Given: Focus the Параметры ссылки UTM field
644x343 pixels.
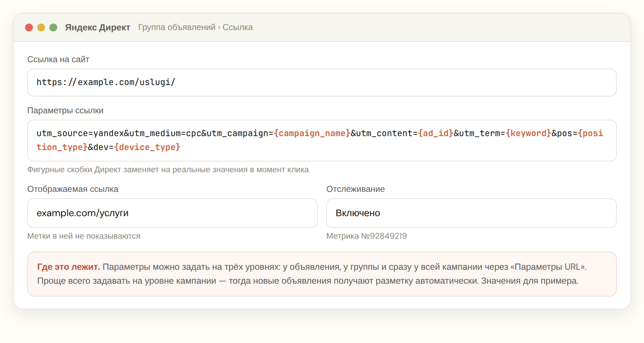Looking at the screenshot, I should click(x=322, y=140).
